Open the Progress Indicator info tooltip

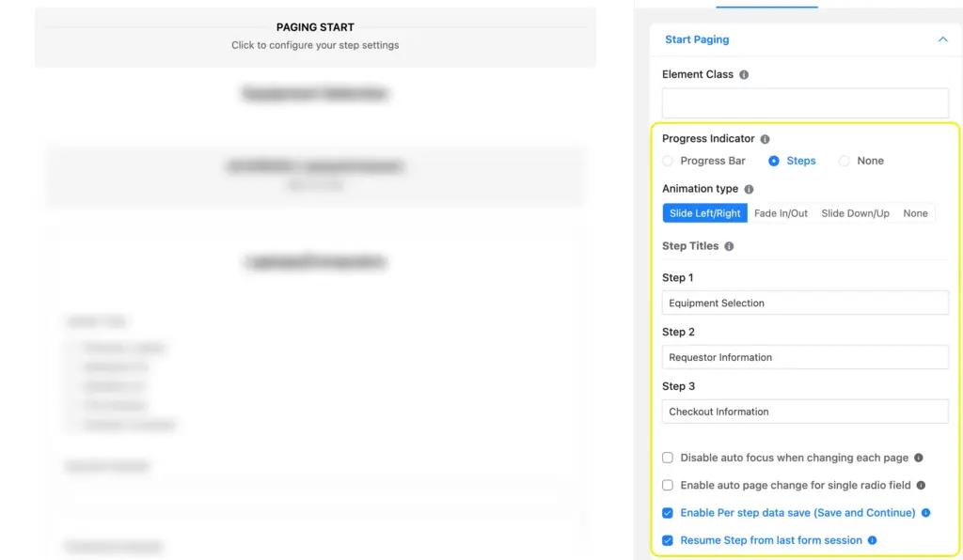766,138
